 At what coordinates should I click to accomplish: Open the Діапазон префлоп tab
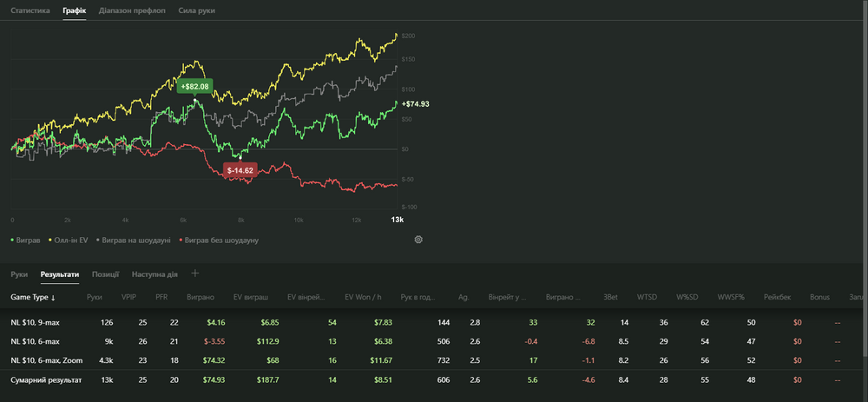[132, 10]
